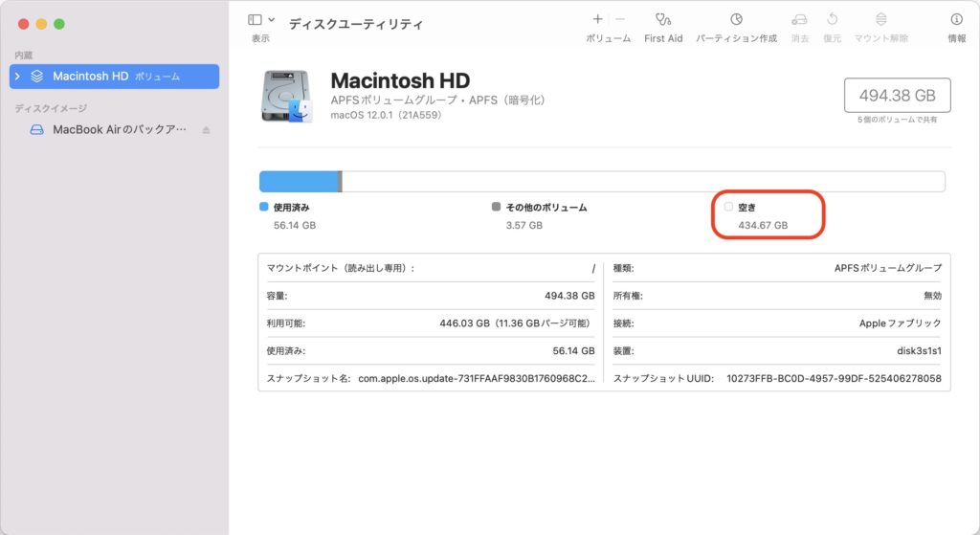Click the マウントポイント row label
980x535 pixels.
pyautogui.click(x=341, y=268)
